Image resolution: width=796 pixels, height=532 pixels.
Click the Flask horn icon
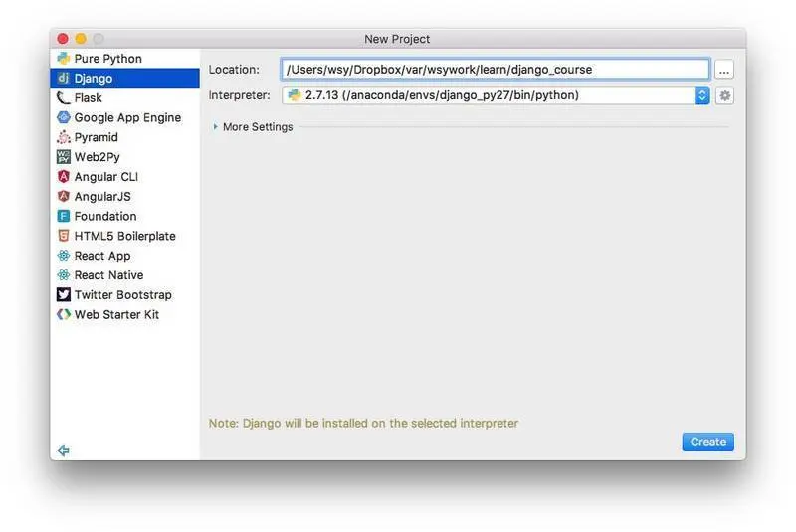(64, 97)
